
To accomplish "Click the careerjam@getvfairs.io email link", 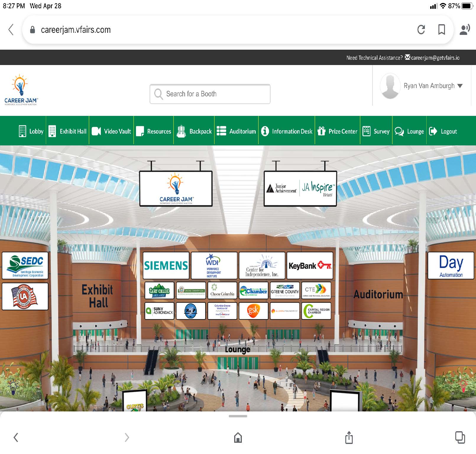I will [x=435, y=58].
